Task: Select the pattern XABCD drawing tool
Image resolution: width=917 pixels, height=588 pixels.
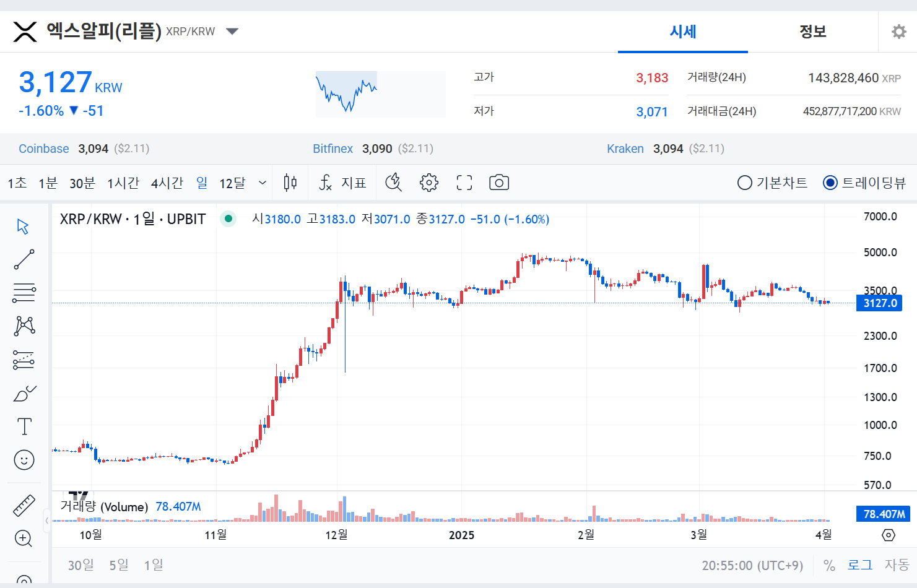Action: 24,326
